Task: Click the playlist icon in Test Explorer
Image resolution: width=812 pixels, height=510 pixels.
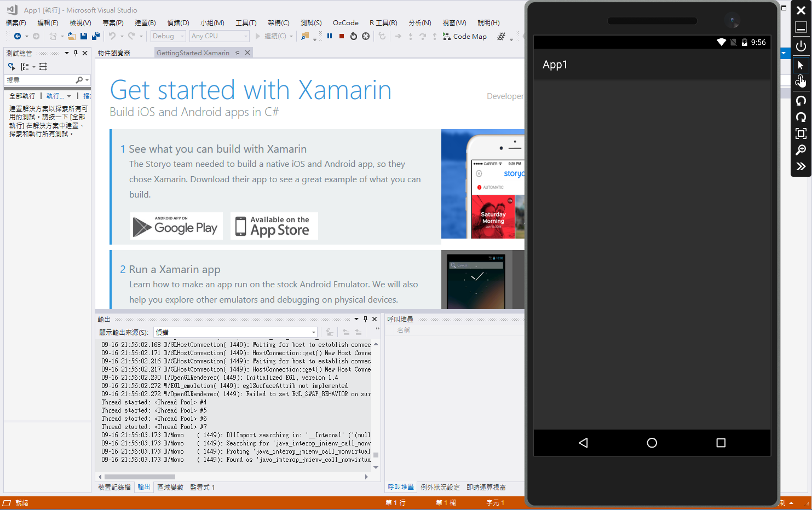Action: point(43,66)
